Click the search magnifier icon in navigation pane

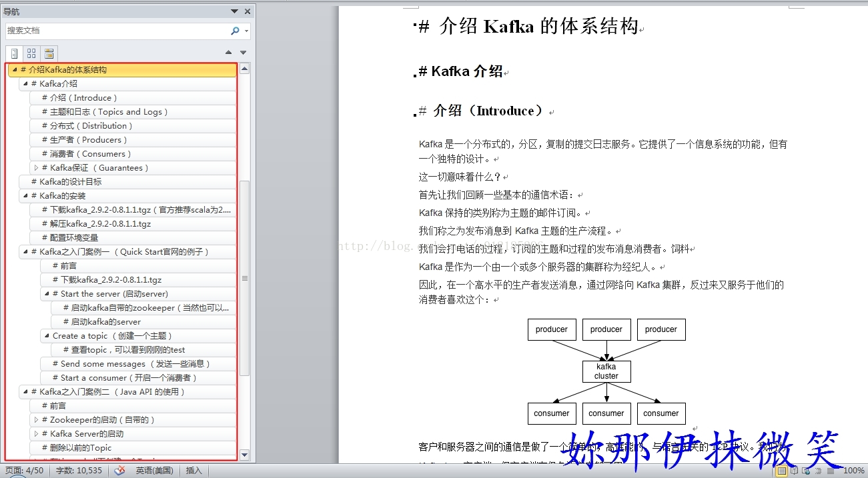[x=235, y=31]
